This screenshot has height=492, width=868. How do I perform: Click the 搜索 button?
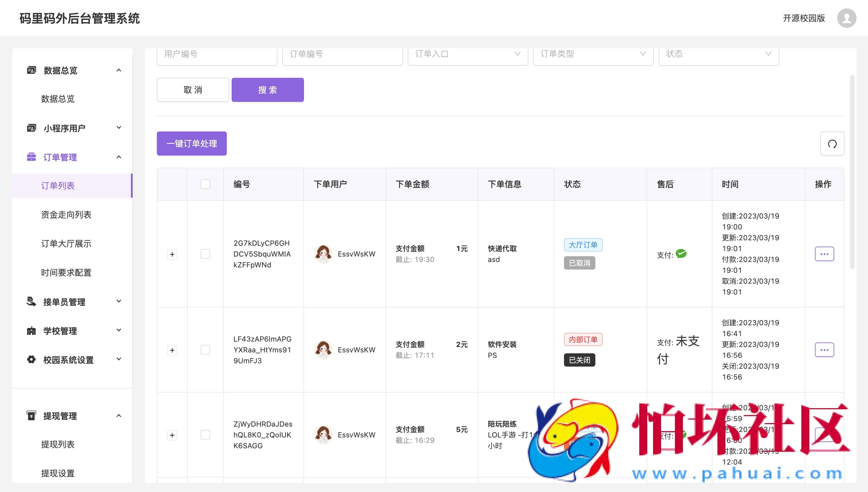pos(267,90)
